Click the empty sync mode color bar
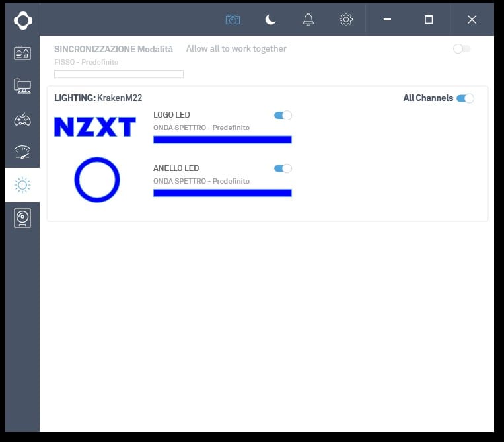 (119, 74)
